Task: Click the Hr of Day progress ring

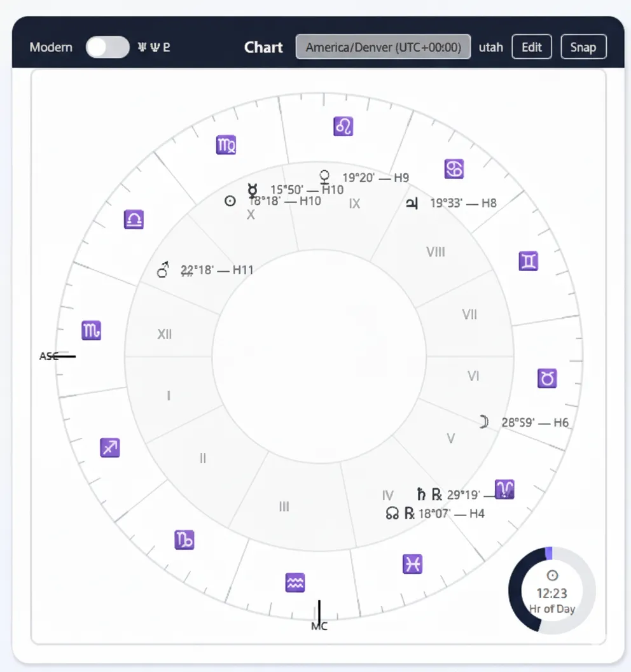Action: pos(551,591)
